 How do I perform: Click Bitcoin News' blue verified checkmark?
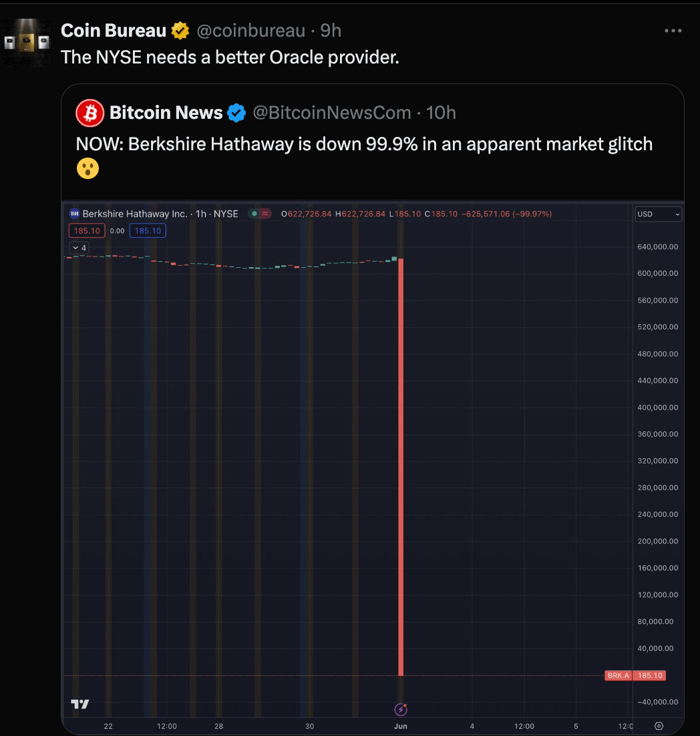click(x=236, y=113)
